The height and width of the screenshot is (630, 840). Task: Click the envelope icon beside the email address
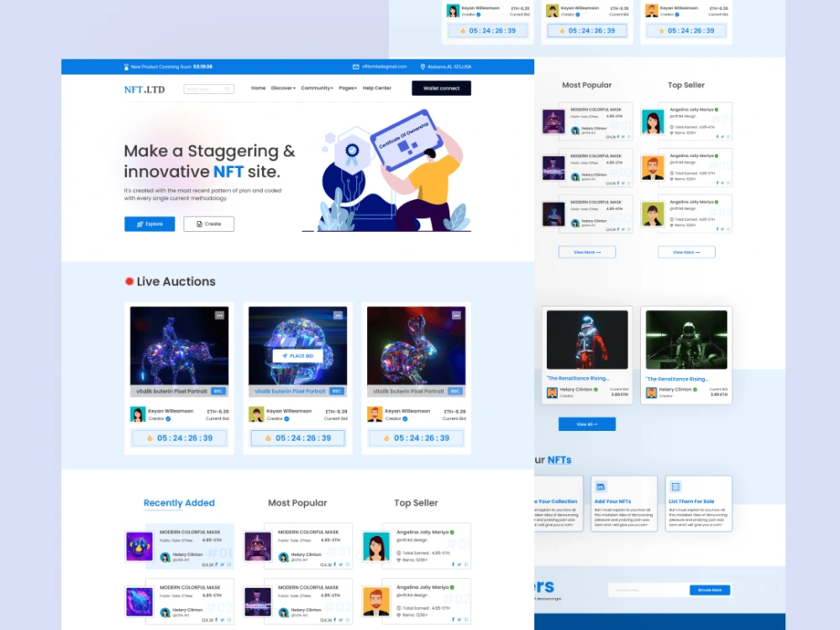[x=355, y=67]
